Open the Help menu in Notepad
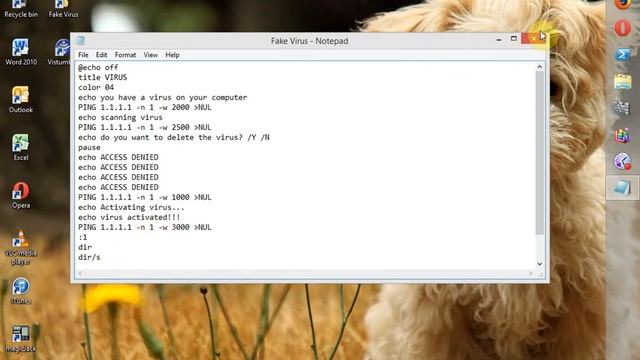640x360 pixels. (172, 55)
